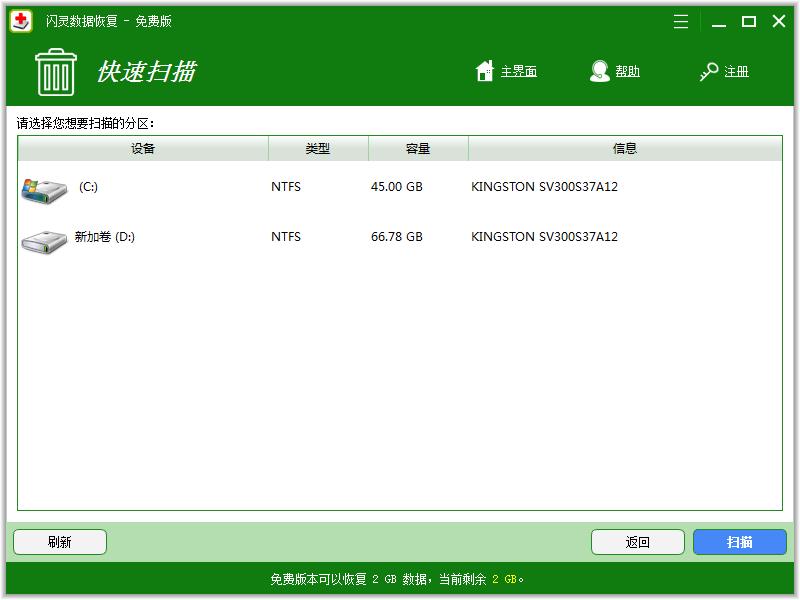Image resolution: width=800 pixels, height=600 pixels.
Task: Click the trash bin quick scan icon
Action: pos(55,71)
